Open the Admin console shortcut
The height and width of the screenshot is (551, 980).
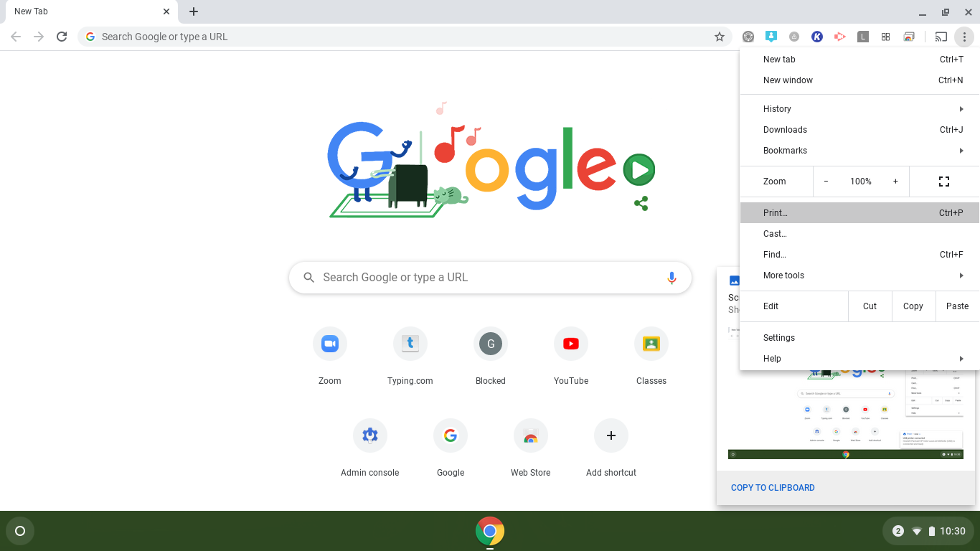click(x=370, y=447)
